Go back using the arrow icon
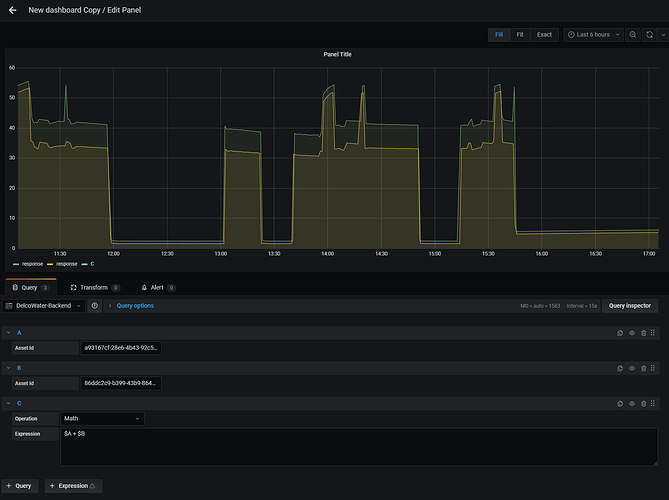 point(12,10)
